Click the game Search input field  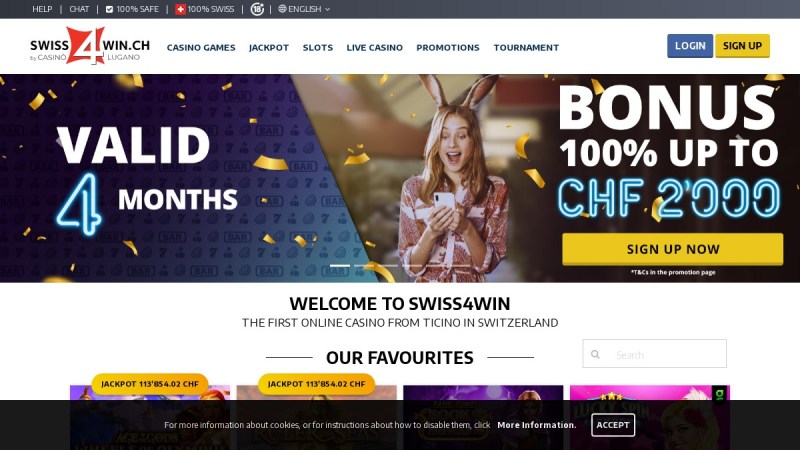pos(655,354)
